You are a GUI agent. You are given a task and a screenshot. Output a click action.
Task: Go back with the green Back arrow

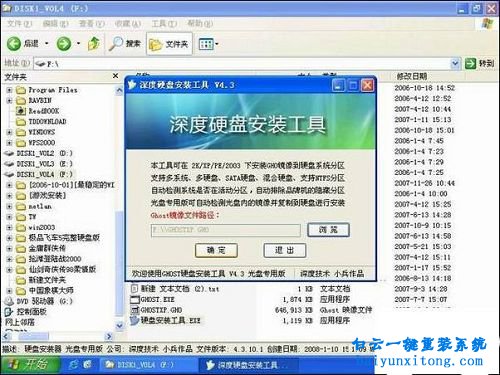[14, 43]
